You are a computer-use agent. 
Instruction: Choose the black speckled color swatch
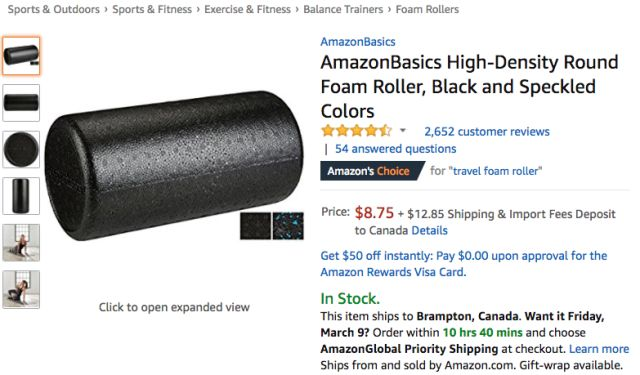coord(255,226)
